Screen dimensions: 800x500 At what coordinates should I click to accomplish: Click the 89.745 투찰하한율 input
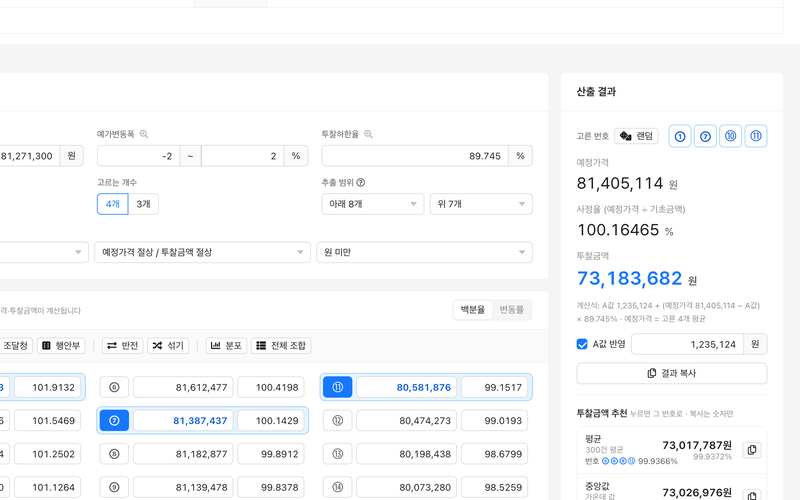coord(415,156)
